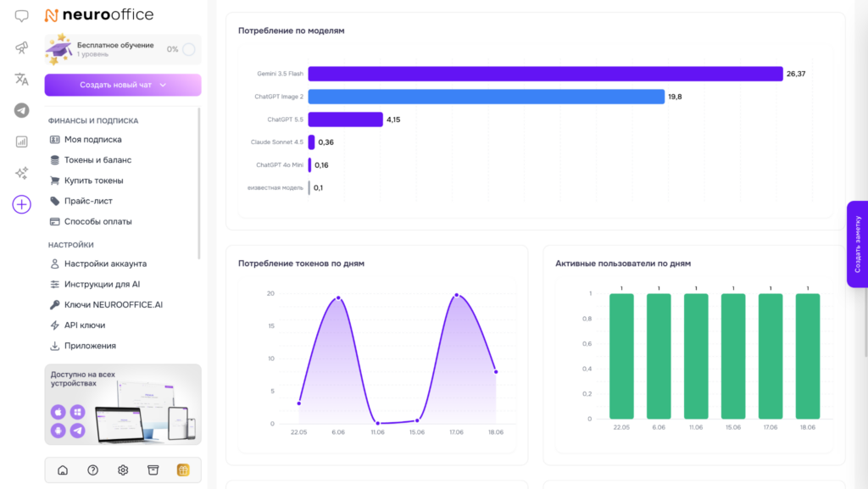The height and width of the screenshot is (489, 868).
Task: Click the 11.06 green active users bar
Action: point(696,356)
